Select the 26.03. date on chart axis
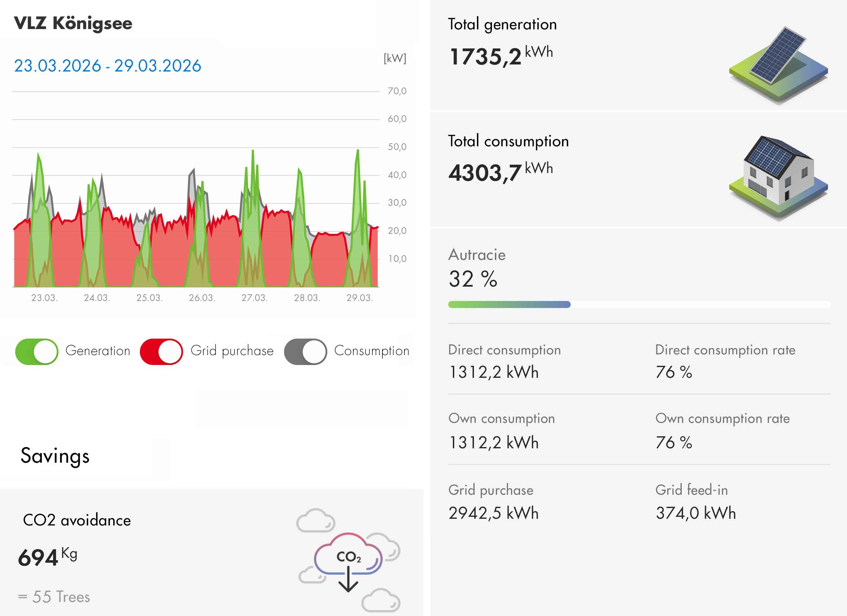The width and height of the screenshot is (847, 616). coord(202,298)
